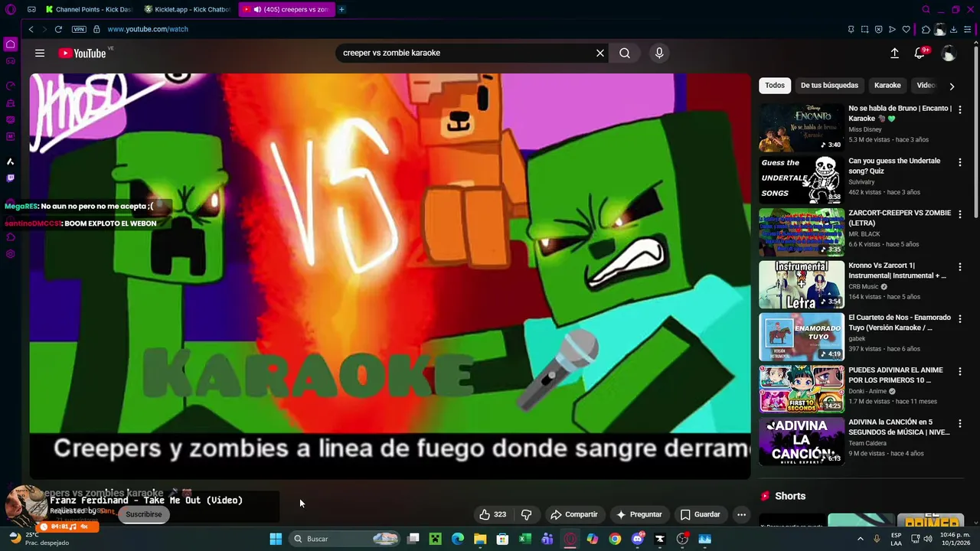Switch to Kicklet.app Kick Chatbot tab
The image size is (980, 551).
[188, 9]
